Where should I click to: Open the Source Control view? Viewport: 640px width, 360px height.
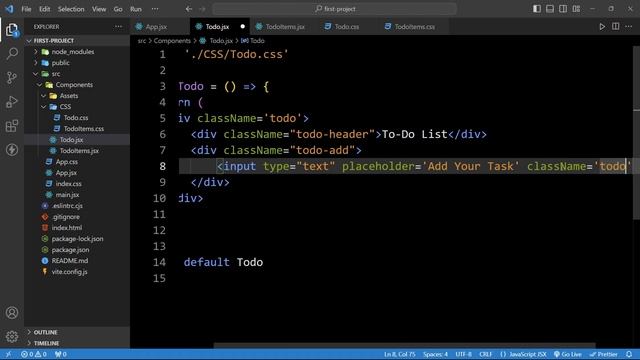tap(12, 78)
